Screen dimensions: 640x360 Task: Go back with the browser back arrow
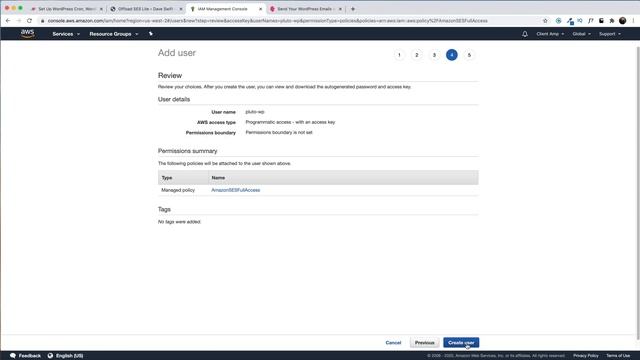[8, 20]
